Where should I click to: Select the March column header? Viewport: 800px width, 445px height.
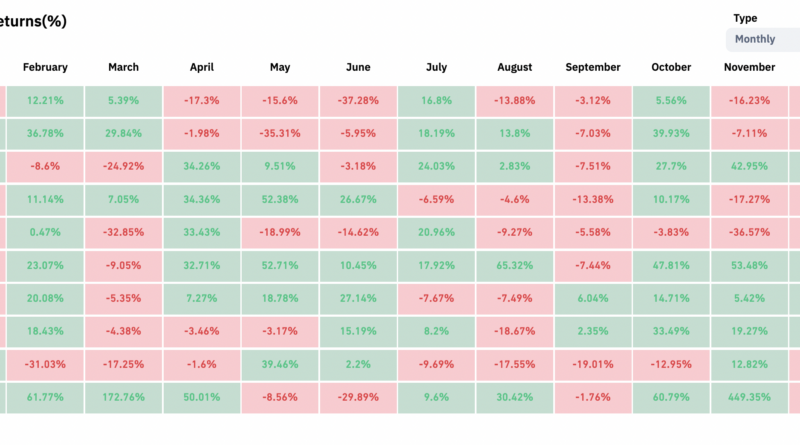(x=123, y=68)
